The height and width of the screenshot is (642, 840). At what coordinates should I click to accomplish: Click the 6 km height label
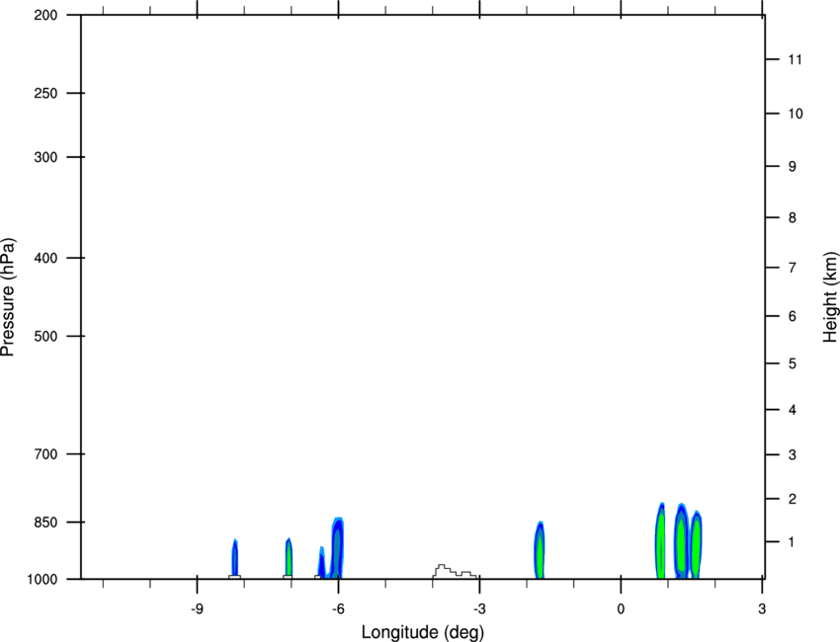[793, 316]
